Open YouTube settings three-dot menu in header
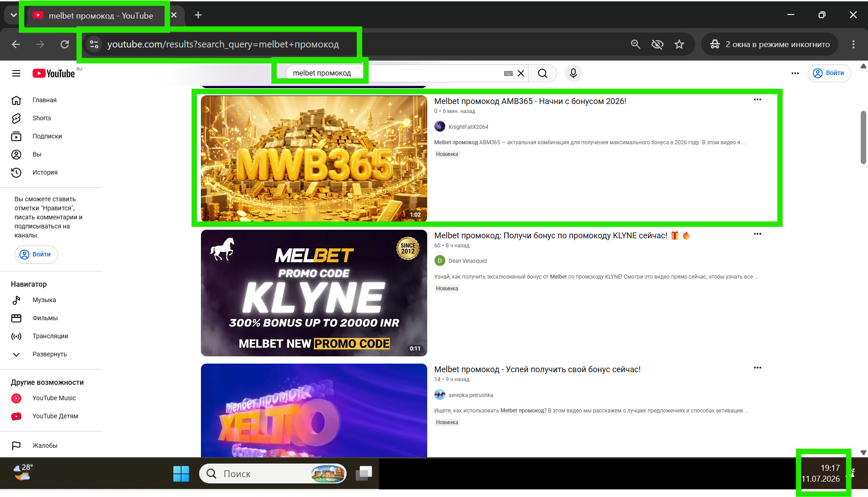868x497 pixels. (x=795, y=73)
